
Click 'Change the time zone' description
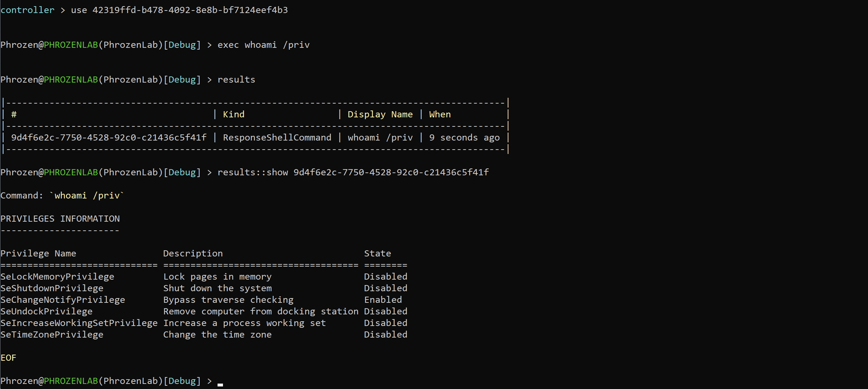(x=217, y=335)
